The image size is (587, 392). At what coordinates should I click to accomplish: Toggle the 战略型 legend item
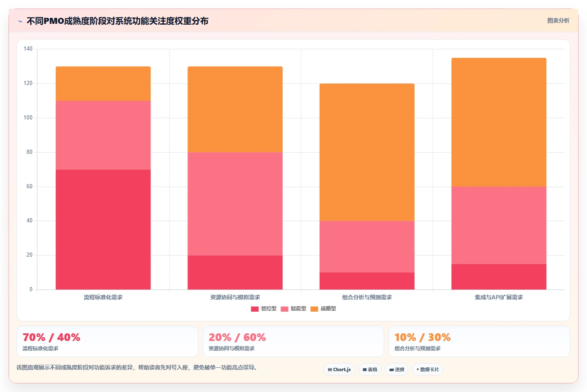pos(323,309)
